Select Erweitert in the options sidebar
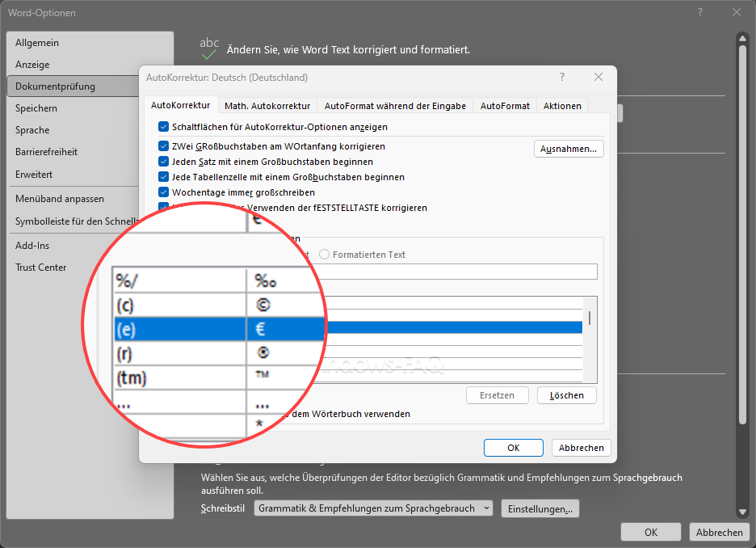 73,174
